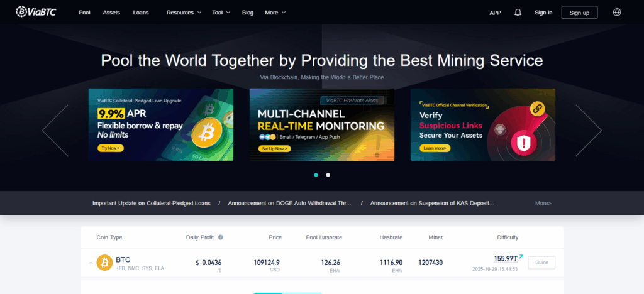
Task: Open the notifications bell icon
Action: coord(518,13)
